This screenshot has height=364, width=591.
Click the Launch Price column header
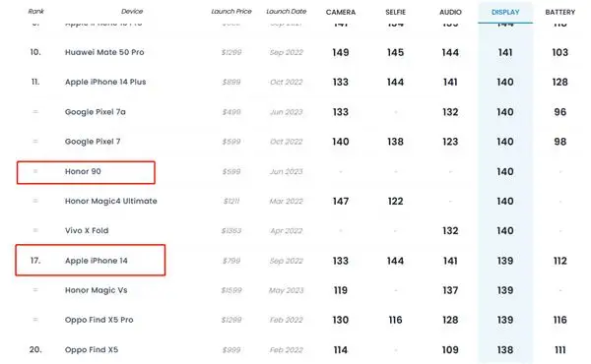pos(231,11)
